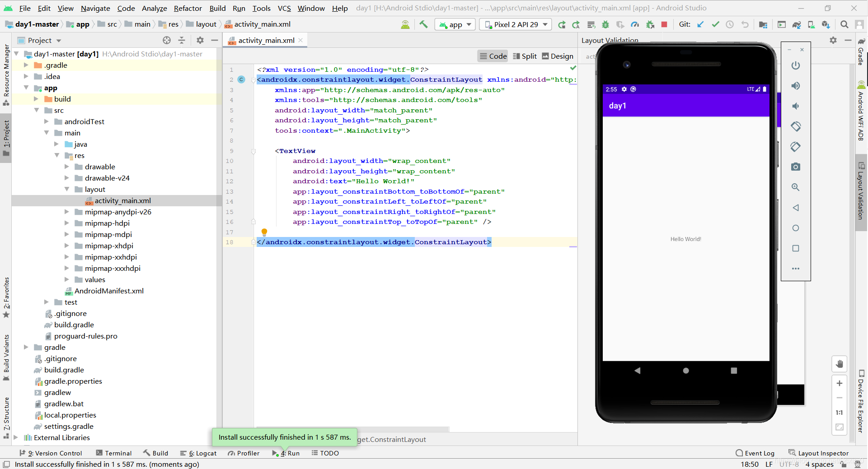868x469 pixels.
Task: Switch editor to Design view
Action: click(x=558, y=56)
